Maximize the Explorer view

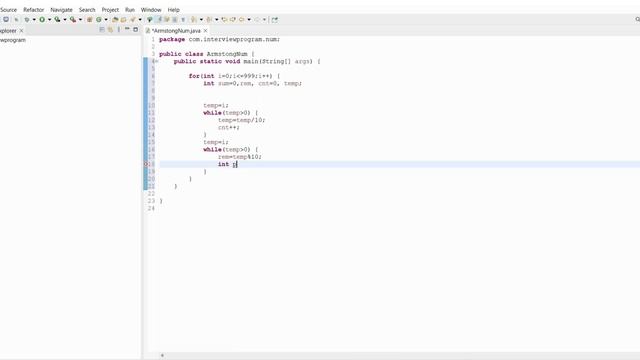136,29
